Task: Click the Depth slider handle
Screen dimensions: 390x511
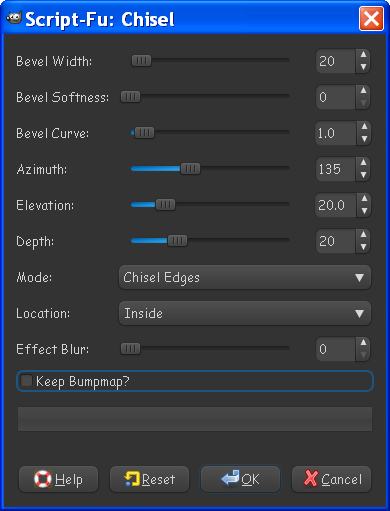Action: (x=177, y=241)
